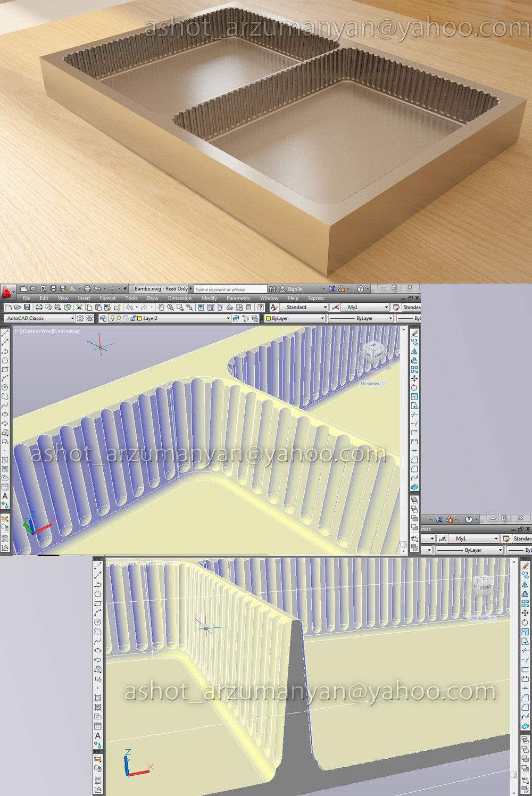Click the Plot printer icon on Standard toolbar

click(39, 307)
